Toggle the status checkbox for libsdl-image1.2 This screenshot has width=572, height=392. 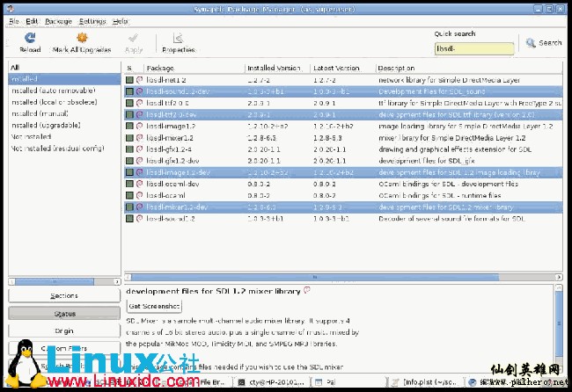[x=129, y=126]
